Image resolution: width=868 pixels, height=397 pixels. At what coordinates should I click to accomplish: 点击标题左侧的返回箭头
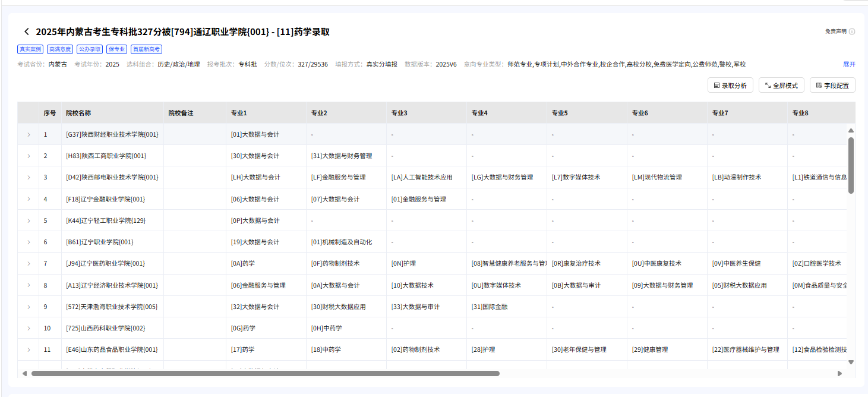(25, 31)
